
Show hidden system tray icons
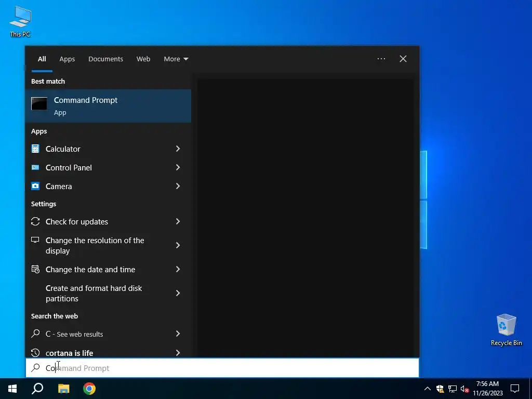tap(428, 389)
